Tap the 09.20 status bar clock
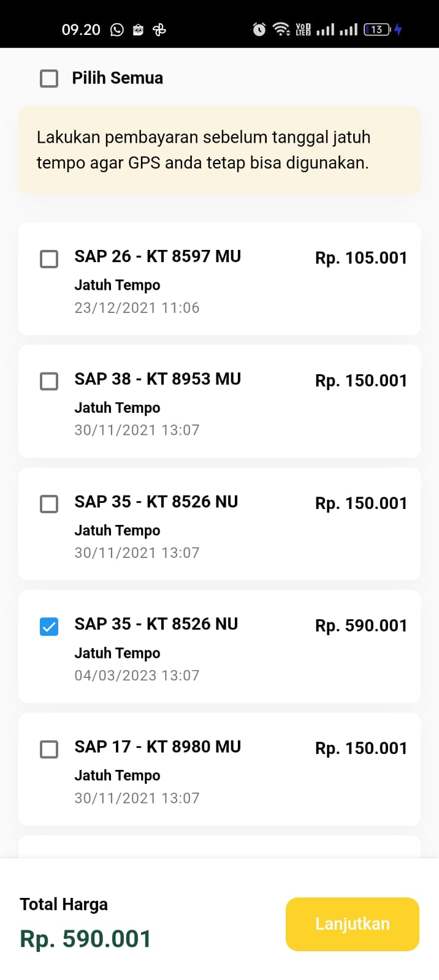Image resolution: width=439 pixels, height=980 pixels. (81, 29)
